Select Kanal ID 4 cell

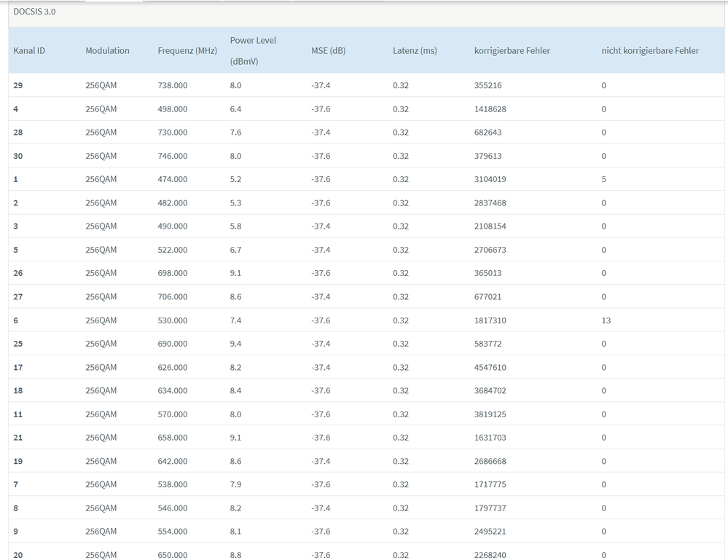click(x=16, y=109)
